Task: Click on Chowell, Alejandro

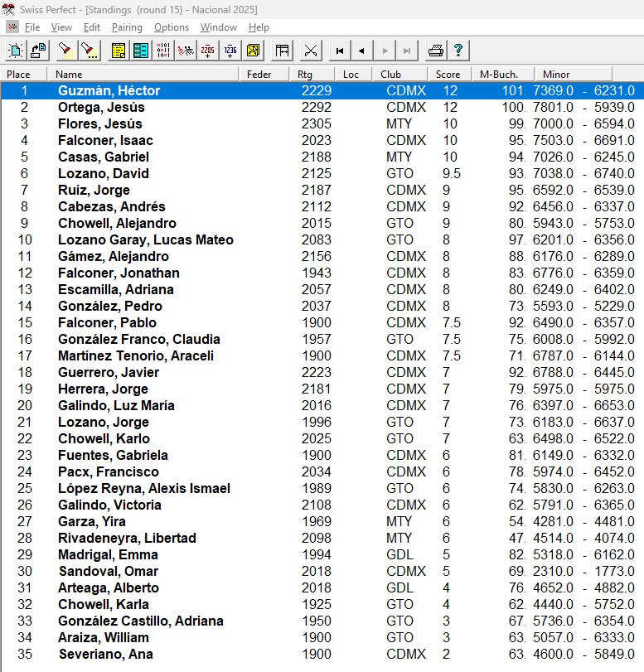Action: tap(117, 223)
